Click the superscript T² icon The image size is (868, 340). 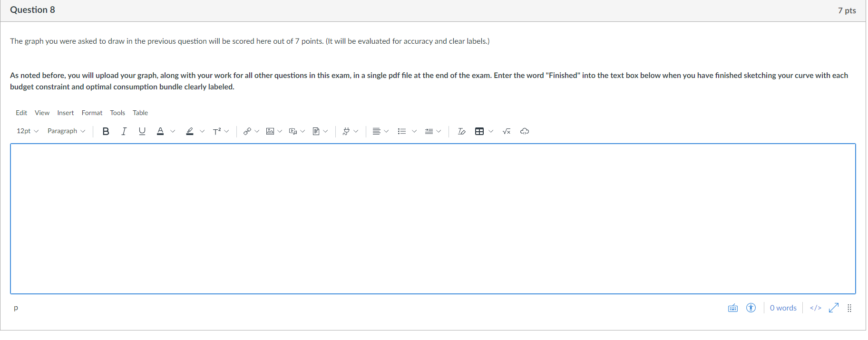pyautogui.click(x=217, y=131)
